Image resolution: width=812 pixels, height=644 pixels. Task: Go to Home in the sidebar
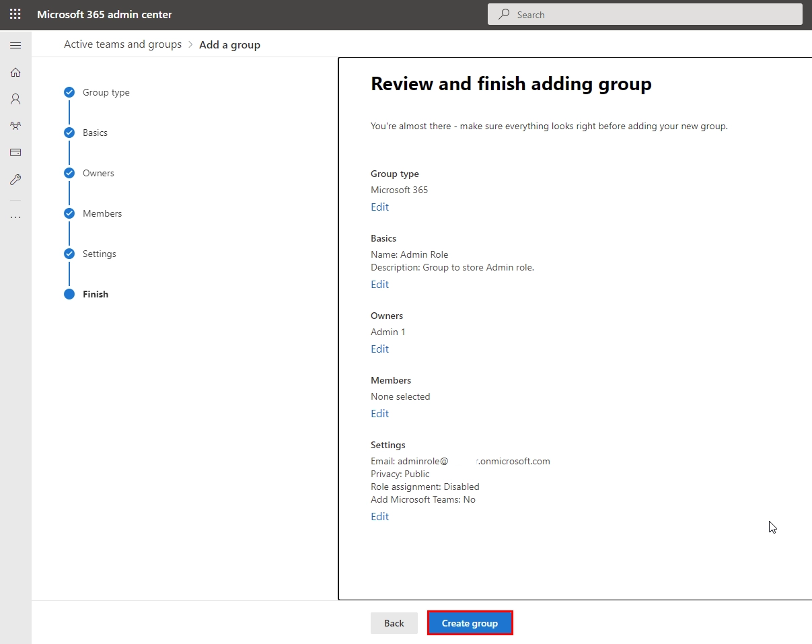(x=15, y=72)
